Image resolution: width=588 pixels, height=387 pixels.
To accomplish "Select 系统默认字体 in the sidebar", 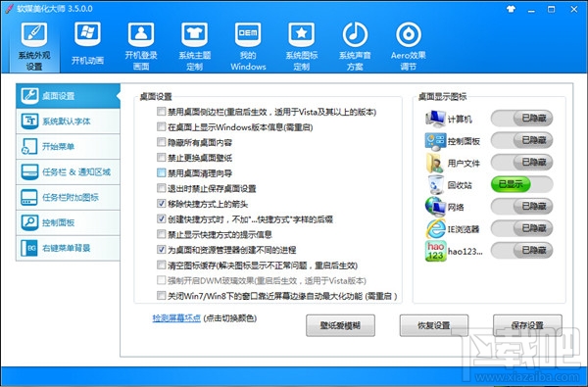I will (68, 121).
